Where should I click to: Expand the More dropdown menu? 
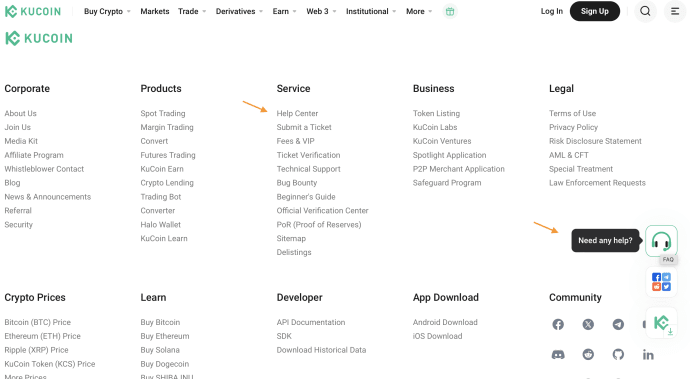419,11
